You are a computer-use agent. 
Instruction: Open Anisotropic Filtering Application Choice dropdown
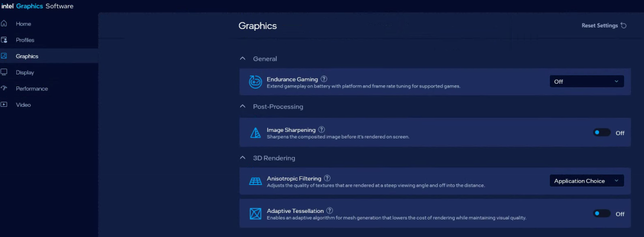[x=587, y=181]
